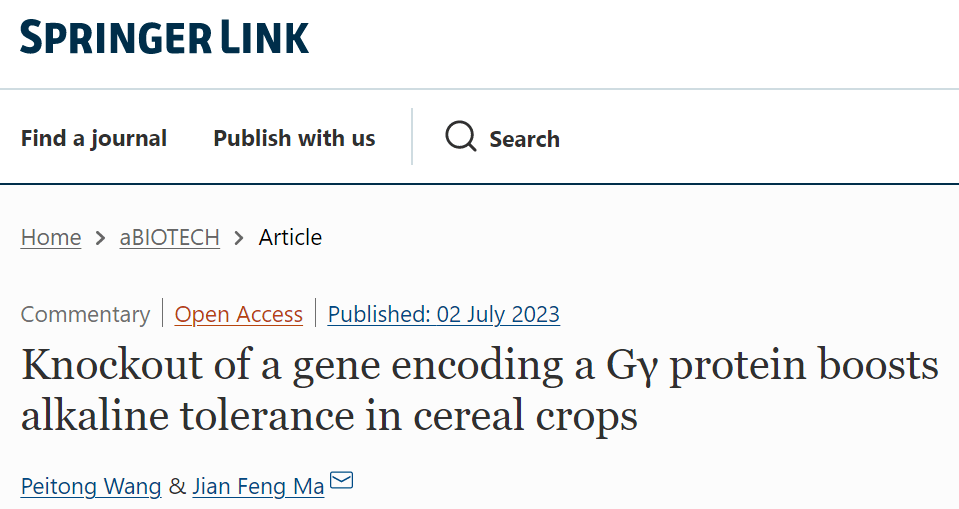Open the Find a journal menu
This screenshot has height=509, width=959.
tap(94, 138)
